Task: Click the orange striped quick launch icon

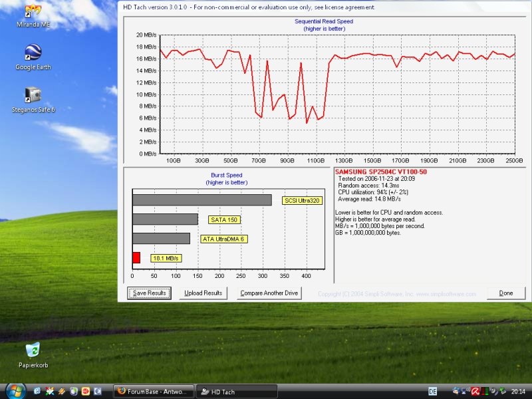Action: (61, 391)
